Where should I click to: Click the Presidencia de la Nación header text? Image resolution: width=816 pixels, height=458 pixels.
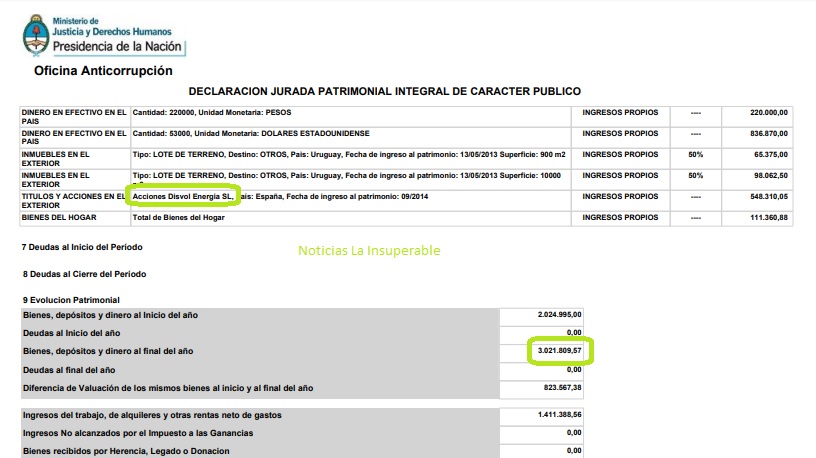(x=118, y=46)
